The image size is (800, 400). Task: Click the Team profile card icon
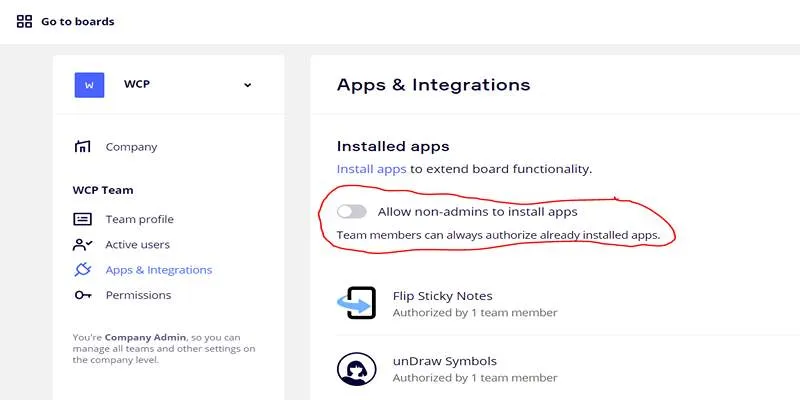(x=82, y=219)
